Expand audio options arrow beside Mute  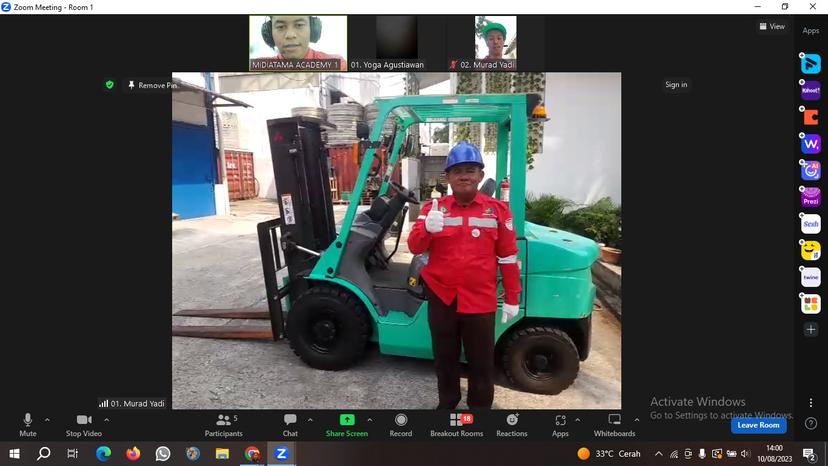click(x=47, y=420)
